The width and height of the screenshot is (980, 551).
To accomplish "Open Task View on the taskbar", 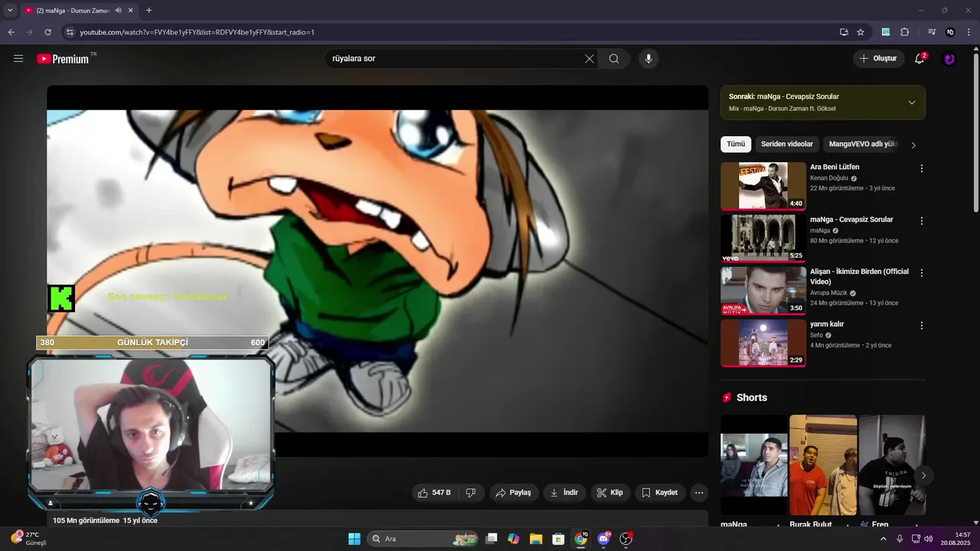I will 492,539.
